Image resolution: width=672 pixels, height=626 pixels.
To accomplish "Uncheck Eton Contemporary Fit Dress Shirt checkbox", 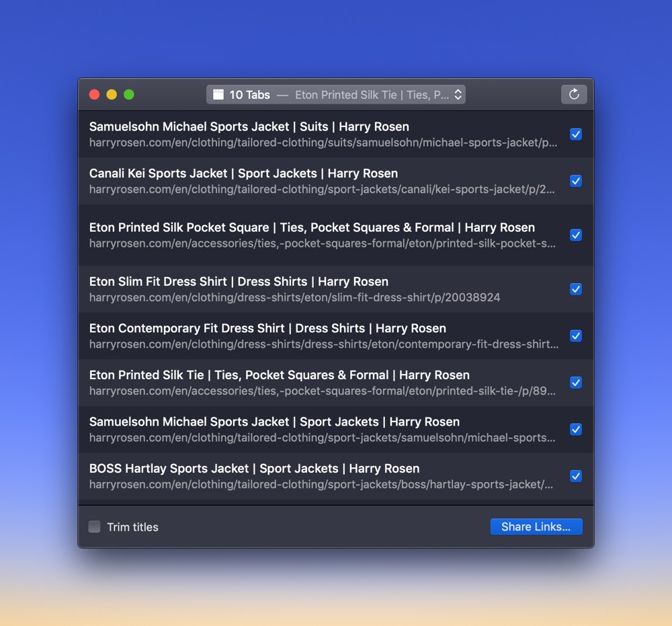I will click(x=576, y=336).
